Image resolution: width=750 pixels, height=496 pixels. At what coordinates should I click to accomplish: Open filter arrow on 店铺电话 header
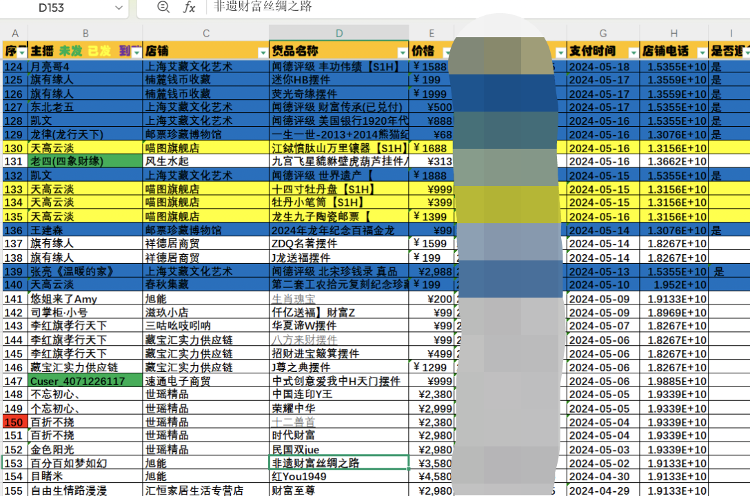point(701,51)
